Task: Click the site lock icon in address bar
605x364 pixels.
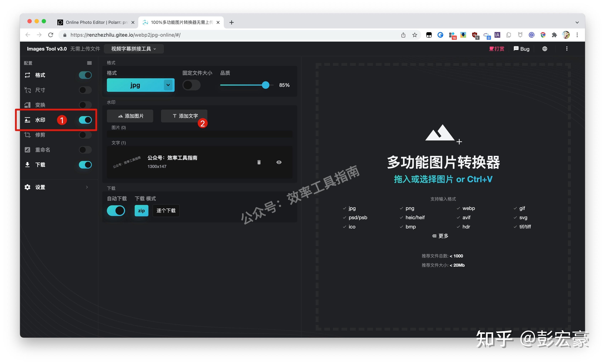Action: tap(65, 35)
